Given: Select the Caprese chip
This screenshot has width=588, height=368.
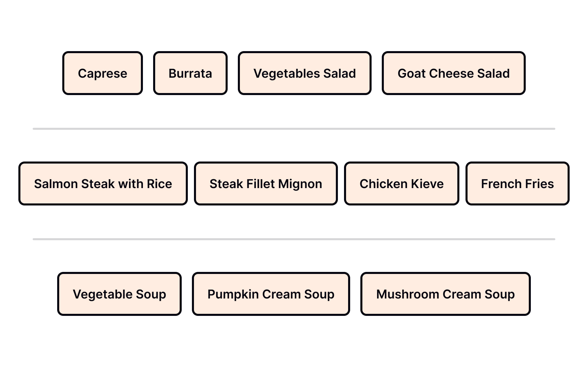Looking at the screenshot, I should click(102, 73).
